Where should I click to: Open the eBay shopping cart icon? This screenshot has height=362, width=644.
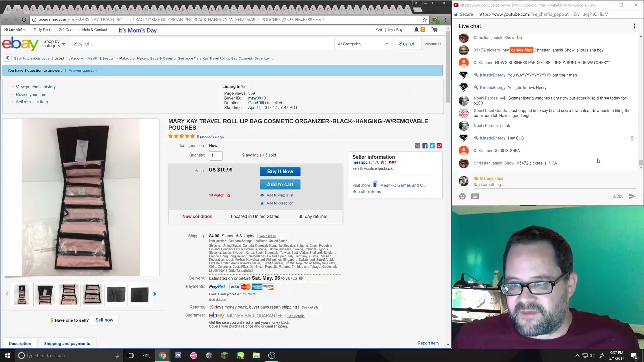(435, 30)
